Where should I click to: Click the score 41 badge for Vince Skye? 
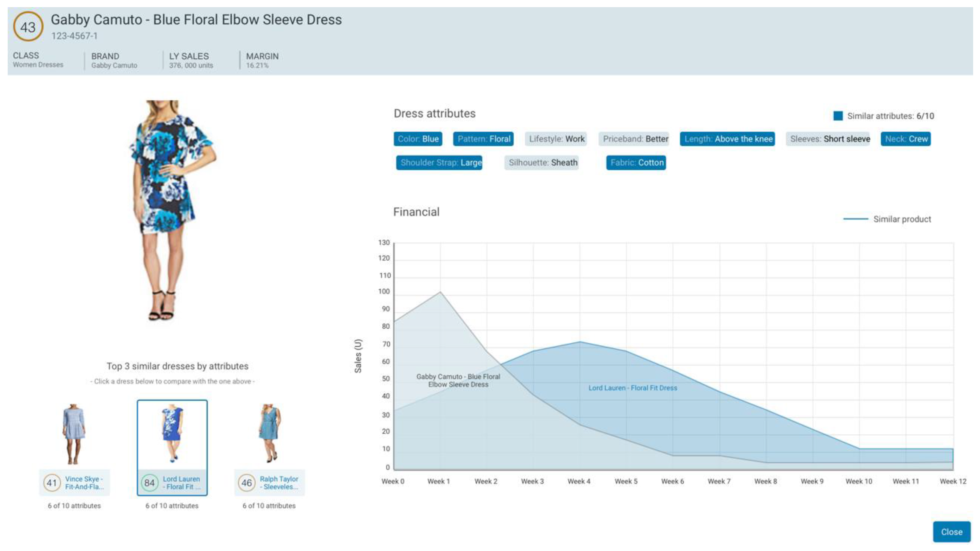52,483
